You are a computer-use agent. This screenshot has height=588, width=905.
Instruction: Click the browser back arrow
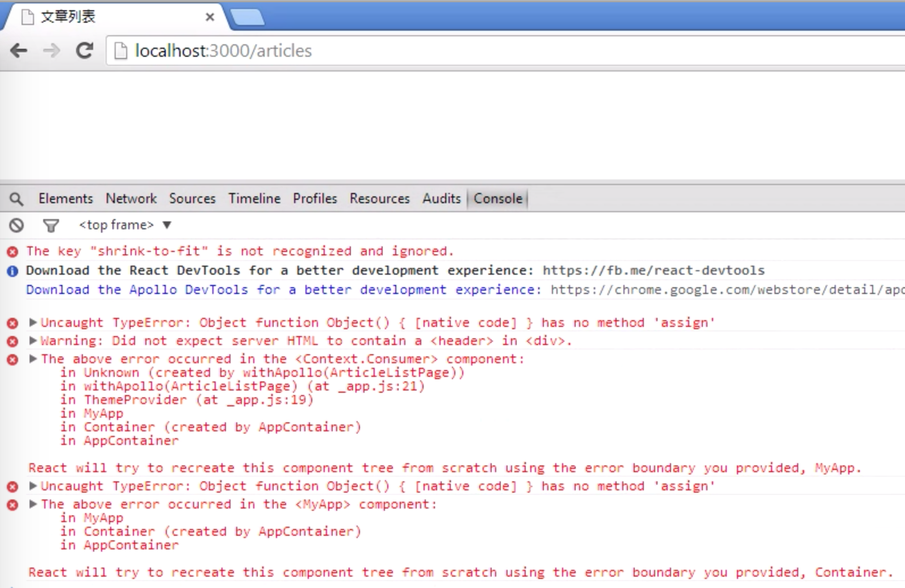pos(19,51)
